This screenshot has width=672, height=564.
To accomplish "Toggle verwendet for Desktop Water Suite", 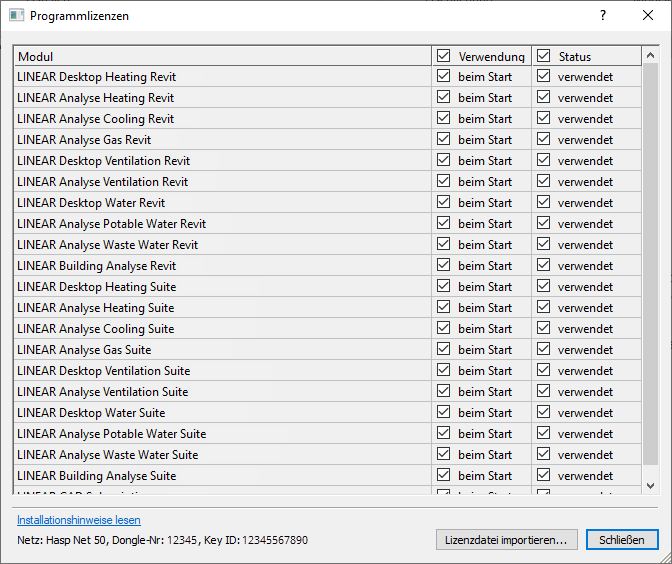I will point(543,412).
